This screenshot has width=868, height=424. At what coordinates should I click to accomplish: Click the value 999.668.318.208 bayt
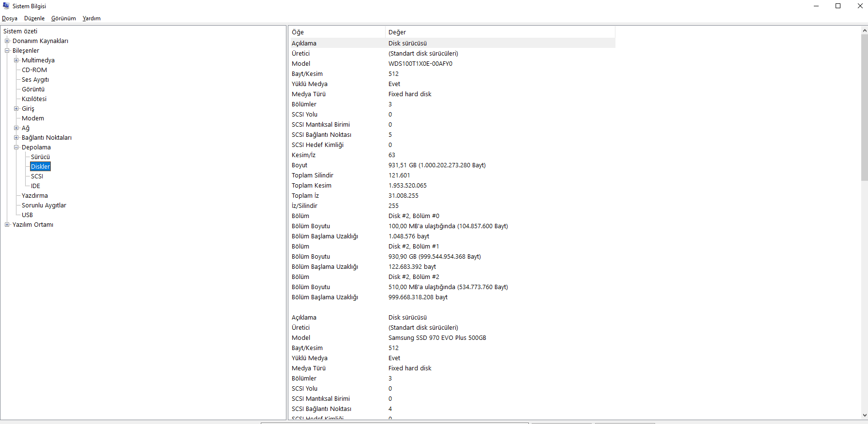(418, 297)
